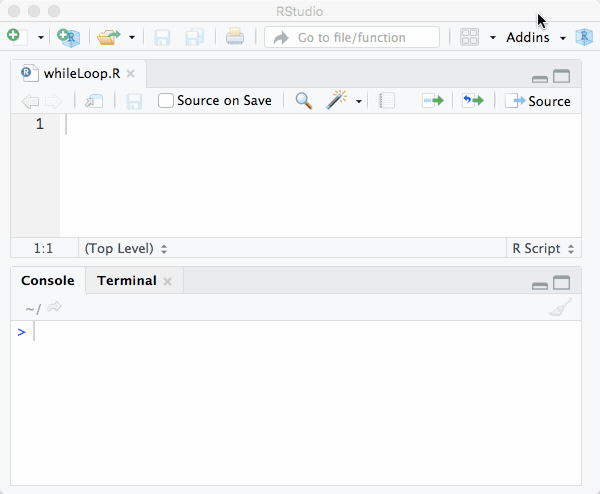Clear console with the broom icon

click(x=561, y=307)
